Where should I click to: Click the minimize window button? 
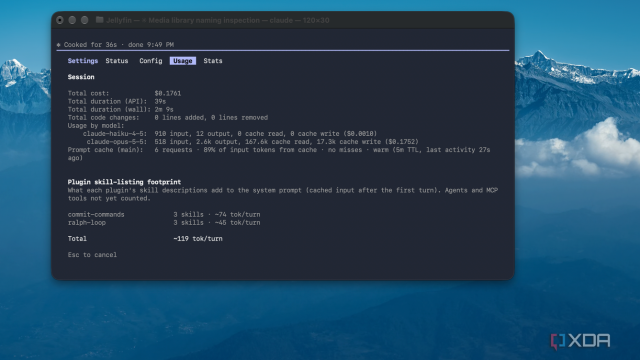pyautogui.click(x=72, y=20)
